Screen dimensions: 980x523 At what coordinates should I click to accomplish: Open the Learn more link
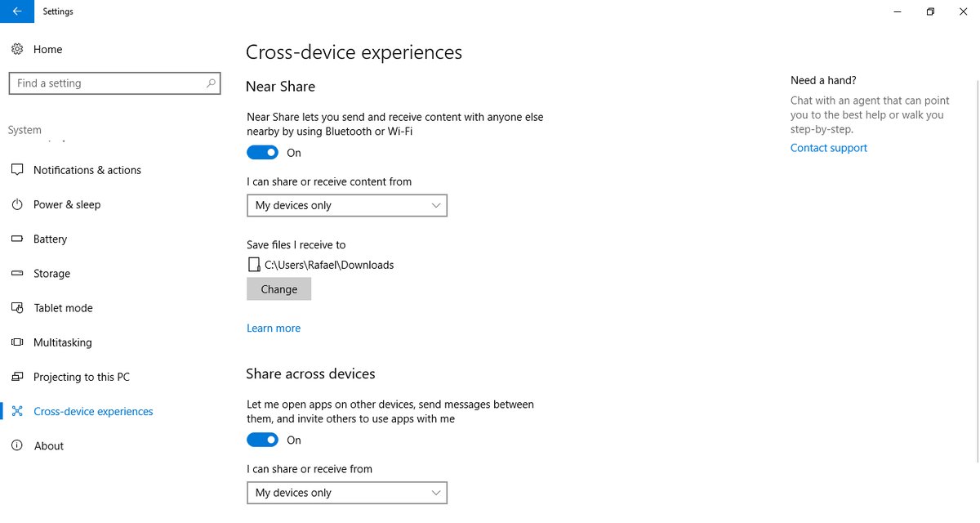click(x=274, y=329)
